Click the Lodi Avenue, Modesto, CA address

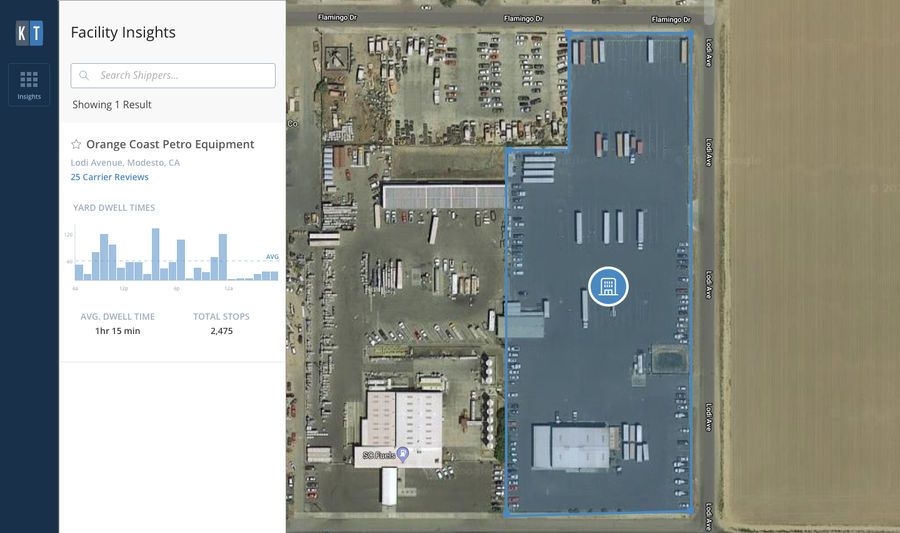coord(125,162)
